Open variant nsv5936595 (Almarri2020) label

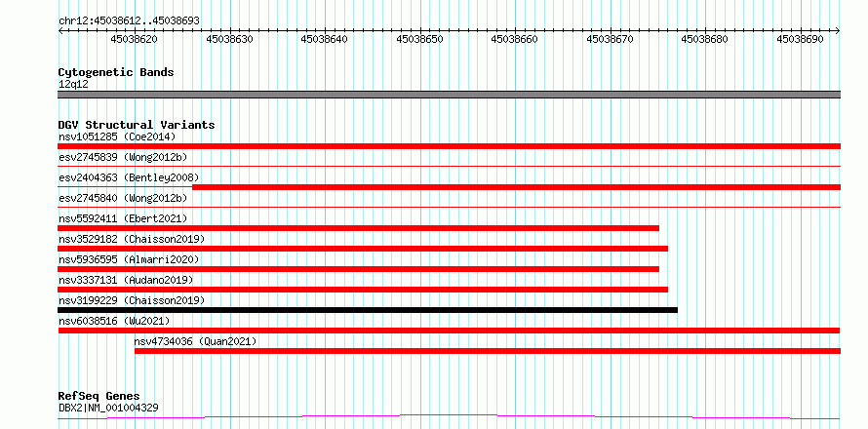[129, 259]
